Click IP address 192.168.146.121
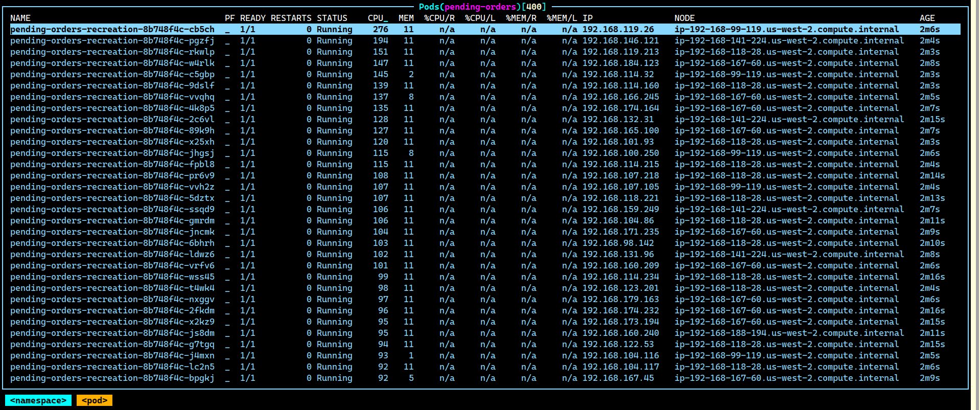980x410 pixels. pyautogui.click(x=620, y=41)
